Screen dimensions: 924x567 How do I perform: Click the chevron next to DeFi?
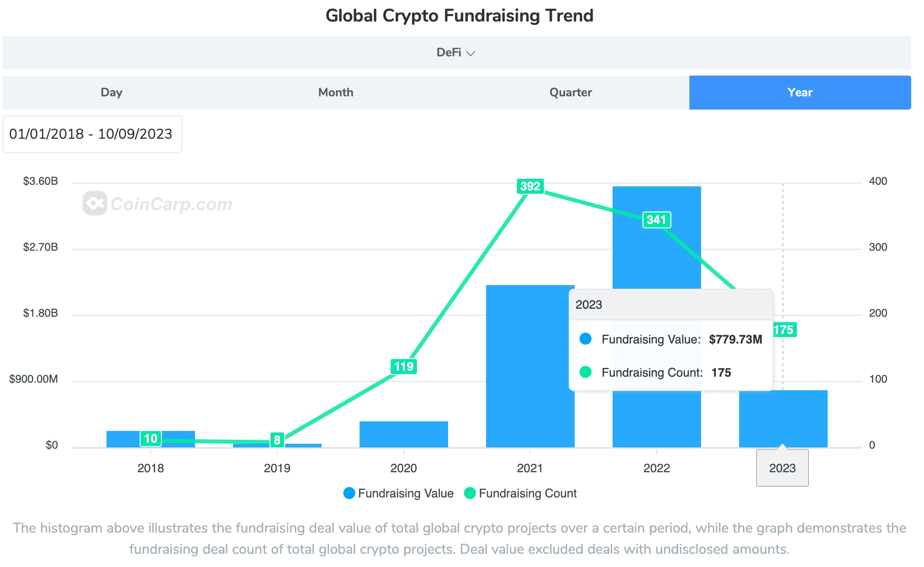pyautogui.click(x=471, y=53)
